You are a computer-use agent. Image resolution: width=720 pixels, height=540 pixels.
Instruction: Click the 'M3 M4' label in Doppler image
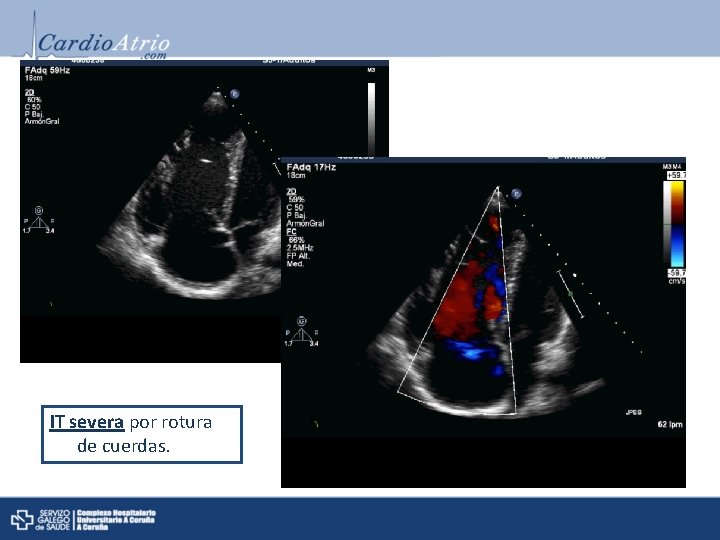673,166
